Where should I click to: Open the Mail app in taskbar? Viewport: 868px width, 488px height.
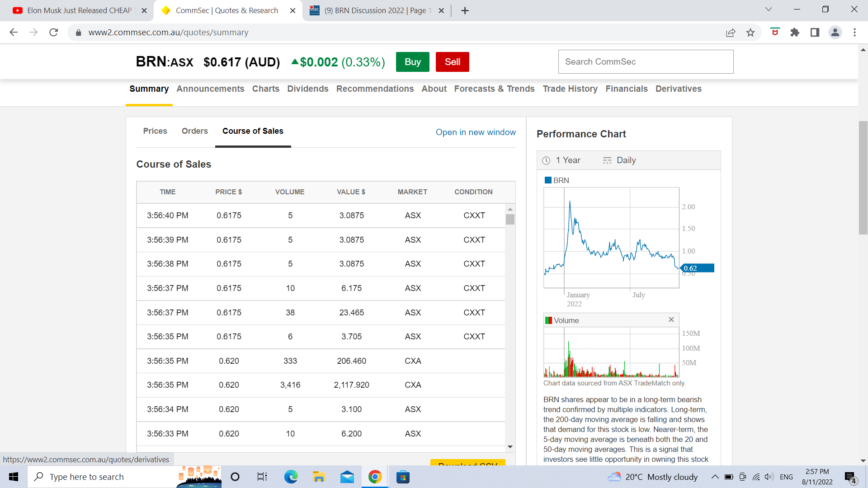pyautogui.click(x=347, y=477)
